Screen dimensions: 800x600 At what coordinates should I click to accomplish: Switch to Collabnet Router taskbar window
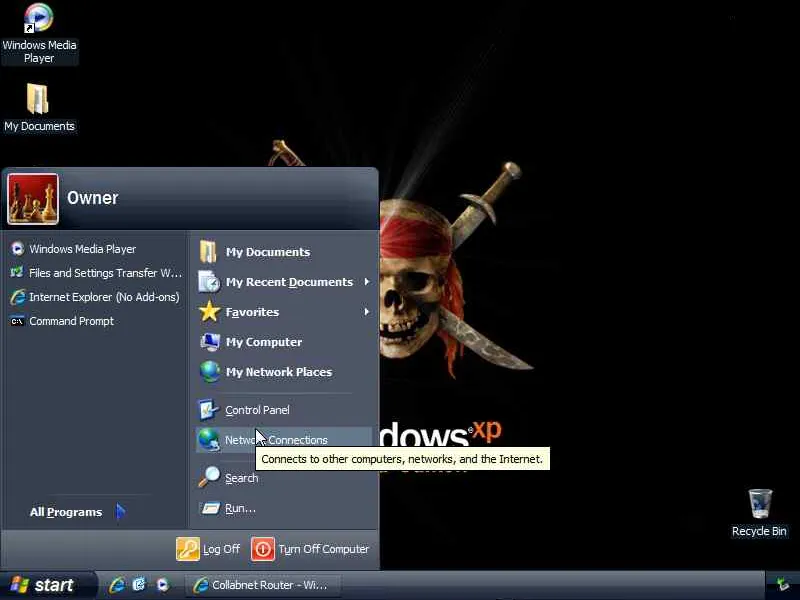tap(262, 585)
